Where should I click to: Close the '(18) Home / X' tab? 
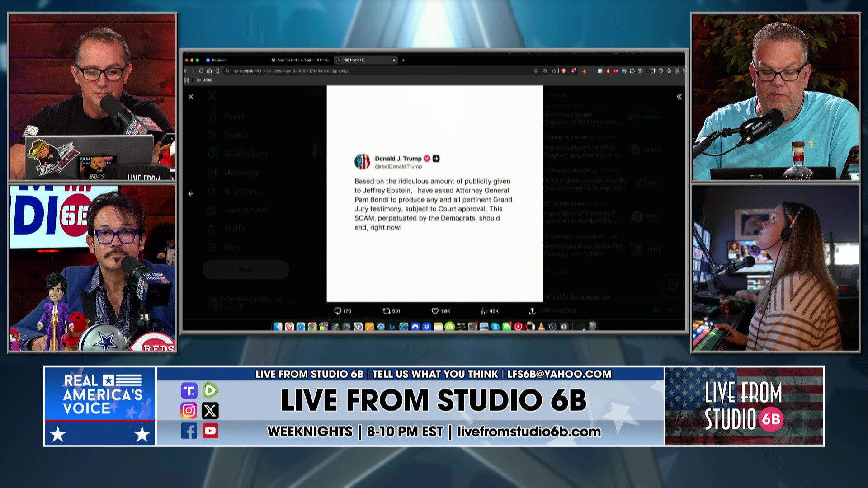[394, 60]
